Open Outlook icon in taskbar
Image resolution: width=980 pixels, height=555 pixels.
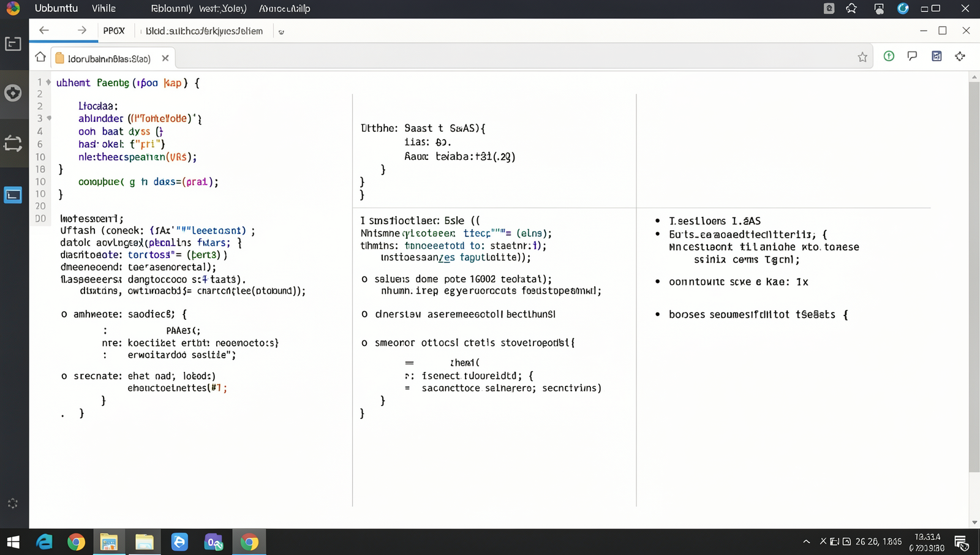[214, 542]
